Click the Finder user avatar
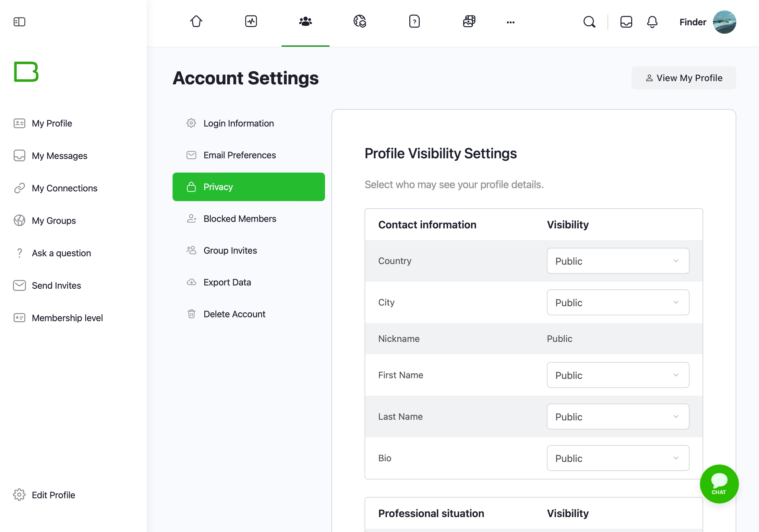This screenshot has width=759, height=532. pos(724,22)
